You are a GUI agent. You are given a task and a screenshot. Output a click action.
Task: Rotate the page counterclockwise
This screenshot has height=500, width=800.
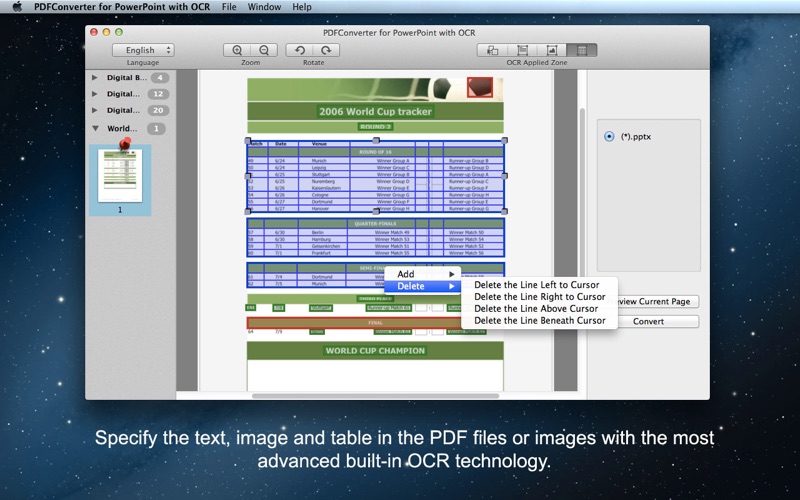[299, 50]
